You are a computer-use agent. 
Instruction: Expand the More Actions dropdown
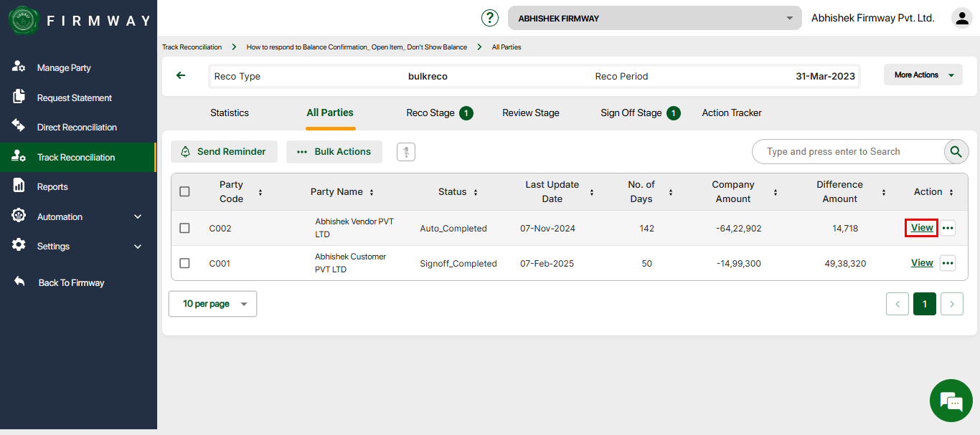pos(923,75)
